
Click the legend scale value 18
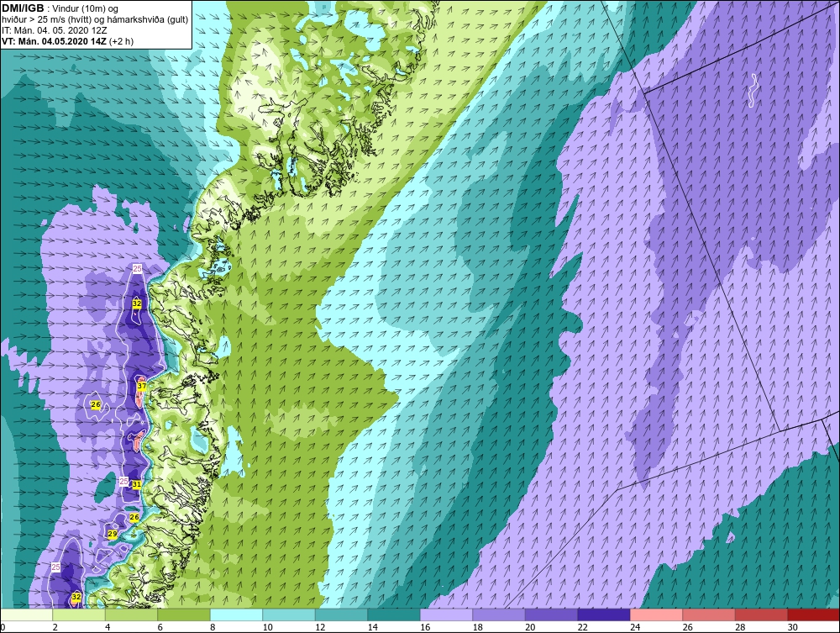(477, 627)
